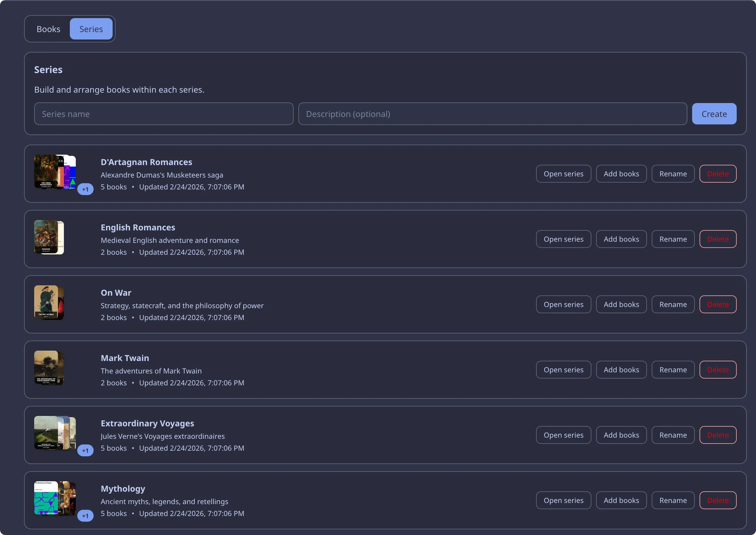756x535 pixels.
Task: Open the Mythology series
Action: coord(563,500)
